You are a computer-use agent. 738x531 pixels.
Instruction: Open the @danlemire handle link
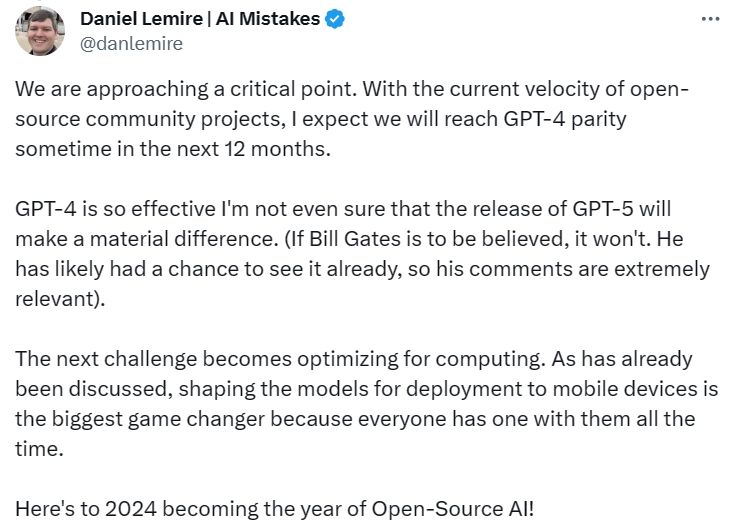pos(130,43)
